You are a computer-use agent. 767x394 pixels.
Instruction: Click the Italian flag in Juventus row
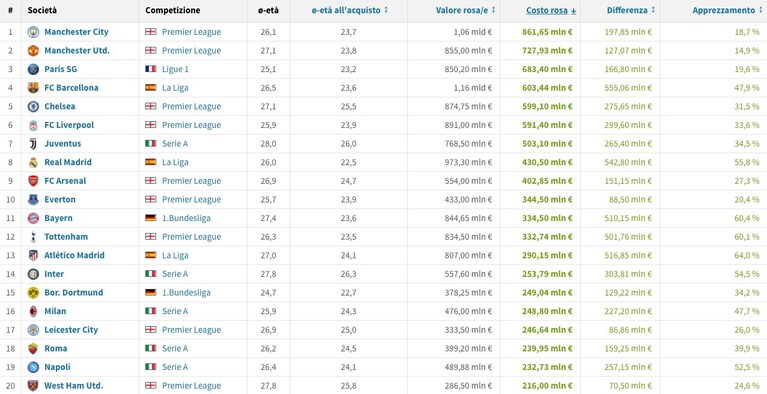coord(151,143)
